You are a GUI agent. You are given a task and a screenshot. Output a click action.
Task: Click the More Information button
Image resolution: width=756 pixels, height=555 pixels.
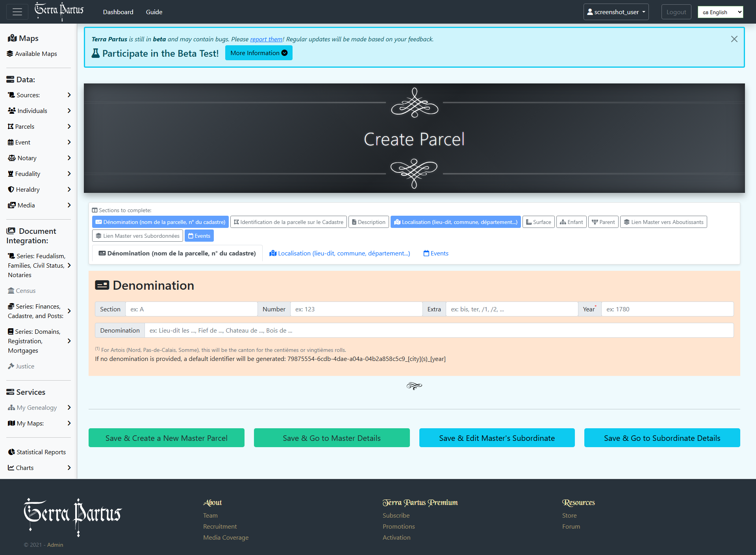[x=259, y=53]
